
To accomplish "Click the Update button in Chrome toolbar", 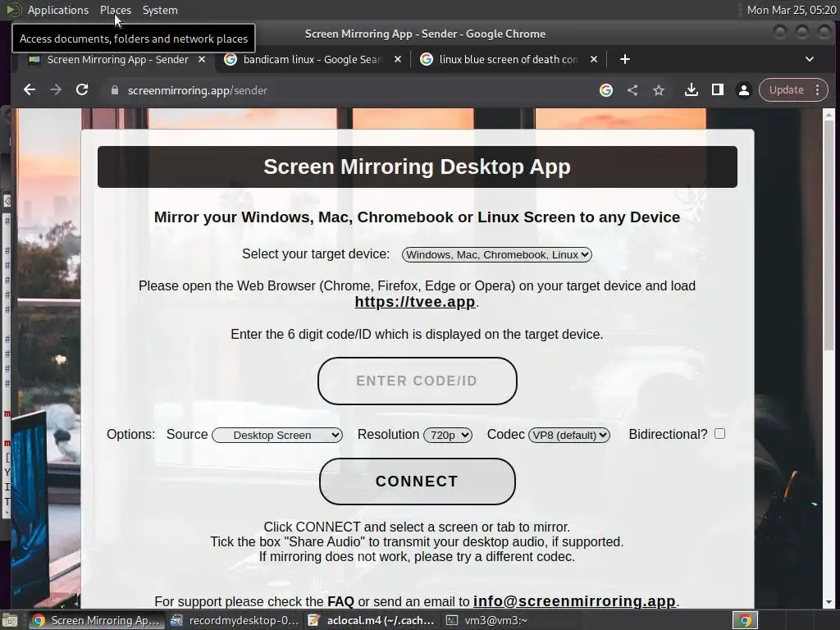I will pyautogui.click(x=786, y=90).
